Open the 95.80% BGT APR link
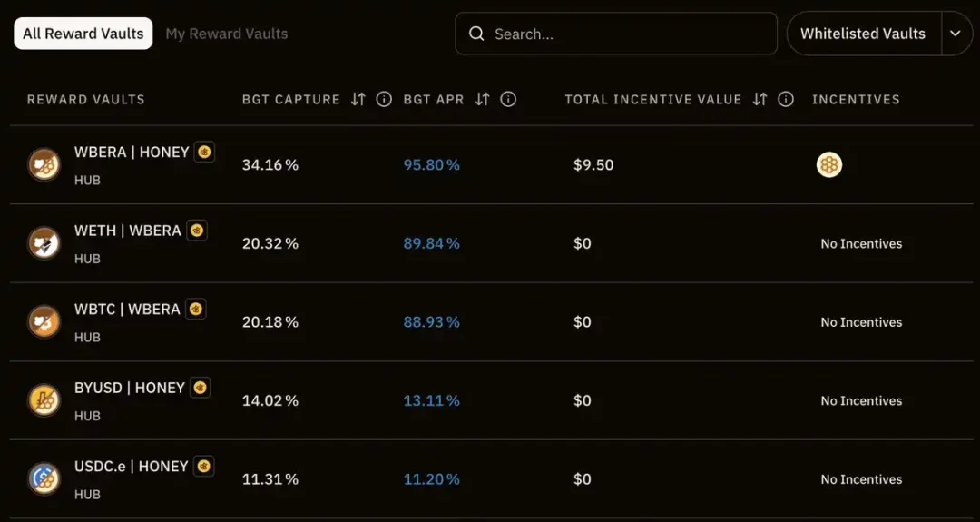This screenshot has height=522, width=980. tap(431, 165)
